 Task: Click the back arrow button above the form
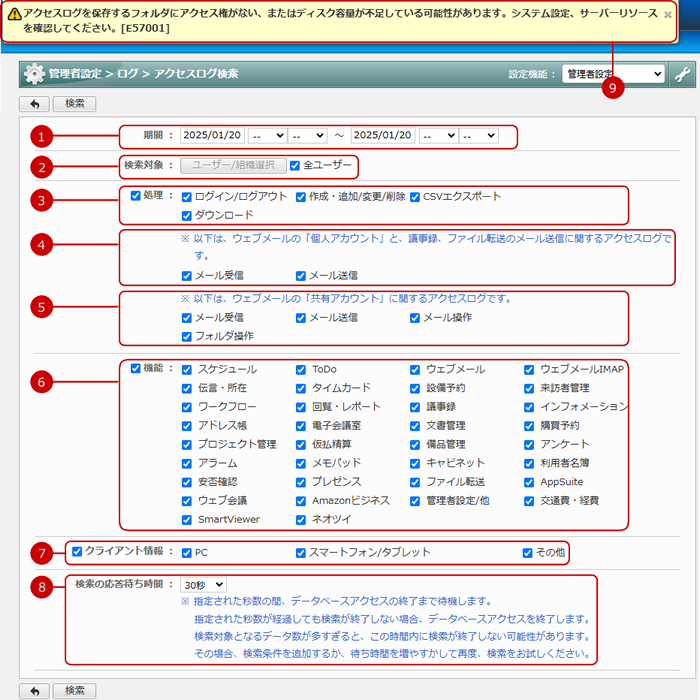[x=34, y=103]
